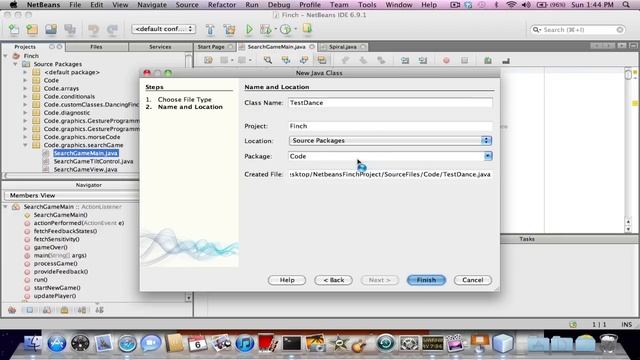Image resolution: width=640 pixels, height=360 pixels.
Task: Click the Stop Macro Recording square icon
Action: 464,60
